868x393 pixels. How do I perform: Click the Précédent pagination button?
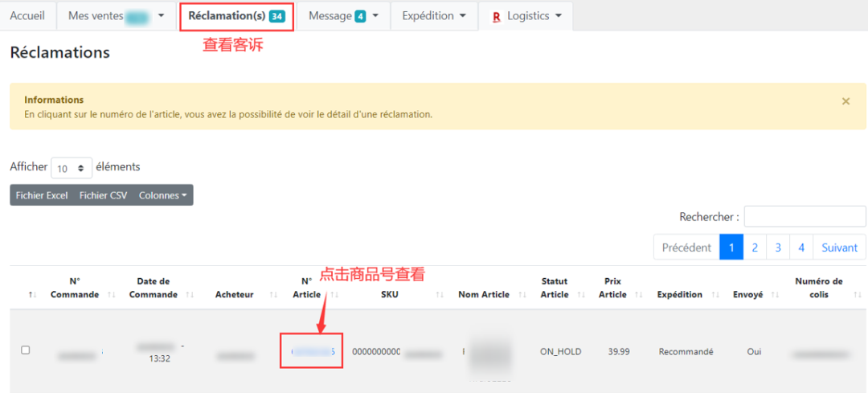(686, 248)
